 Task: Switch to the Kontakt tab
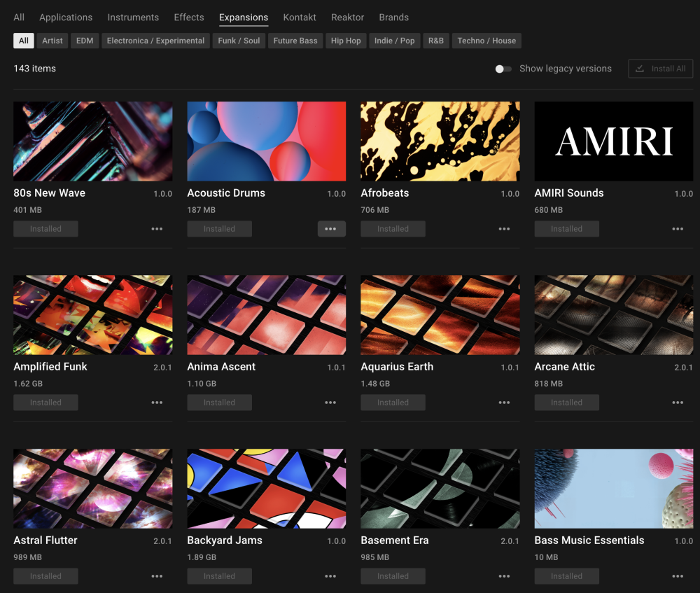point(300,18)
